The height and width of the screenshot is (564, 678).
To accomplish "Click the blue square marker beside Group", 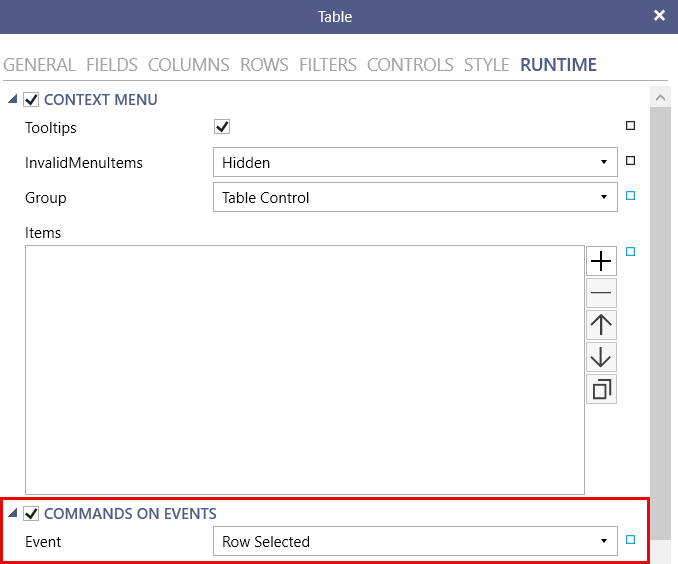I will (630, 196).
